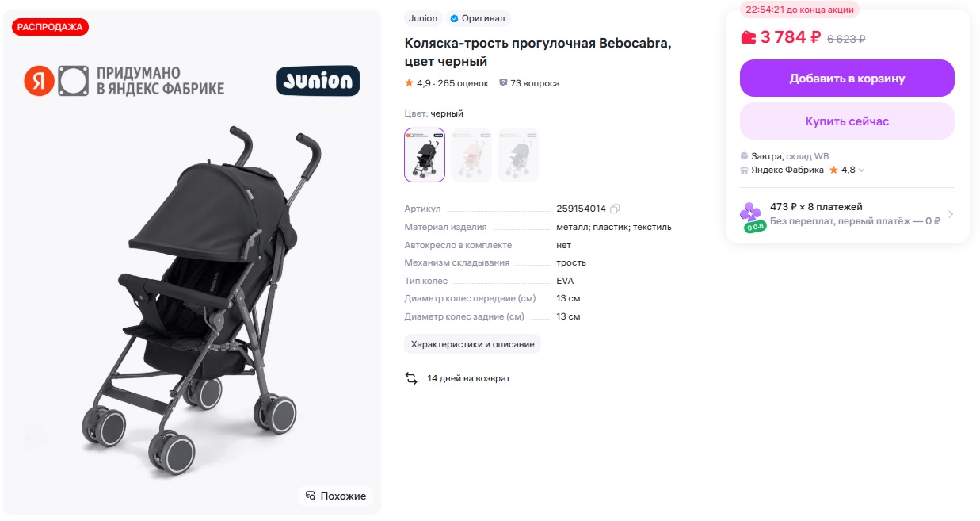Click the red wallet icon by the price

click(748, 37)
